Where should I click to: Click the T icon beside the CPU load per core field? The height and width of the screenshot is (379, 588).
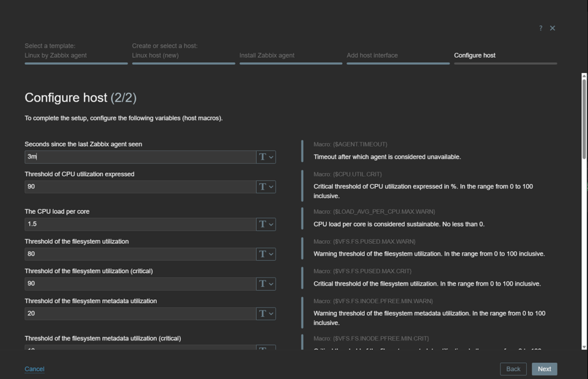[x=262, y=224]
